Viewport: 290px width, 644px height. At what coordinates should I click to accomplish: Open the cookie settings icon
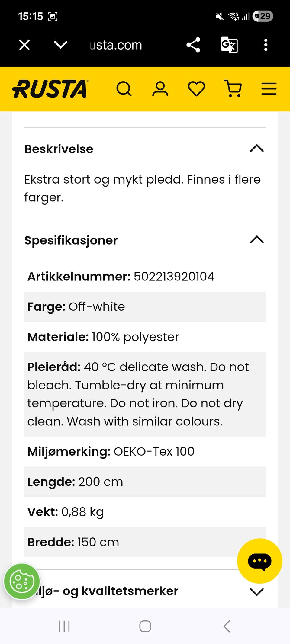(22, 581)
